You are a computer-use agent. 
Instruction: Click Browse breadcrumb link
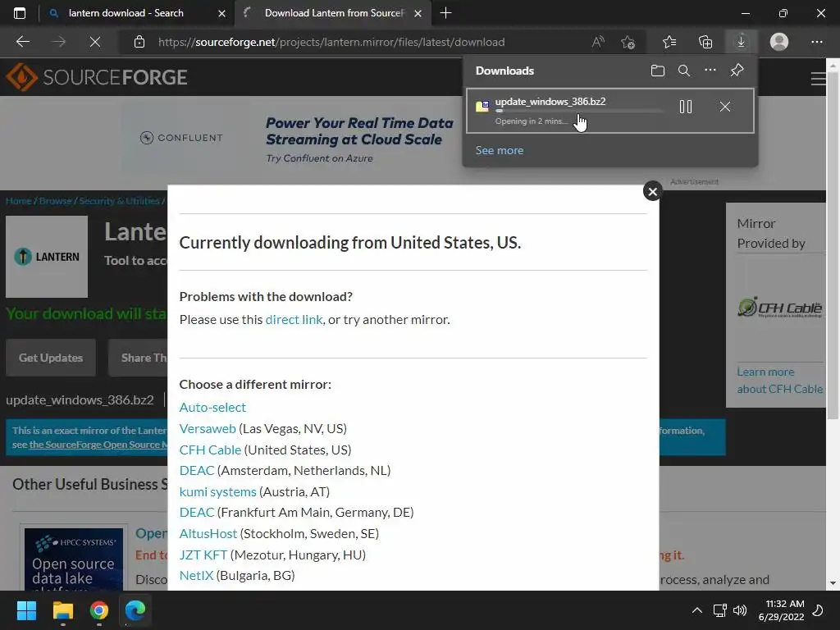55,201
